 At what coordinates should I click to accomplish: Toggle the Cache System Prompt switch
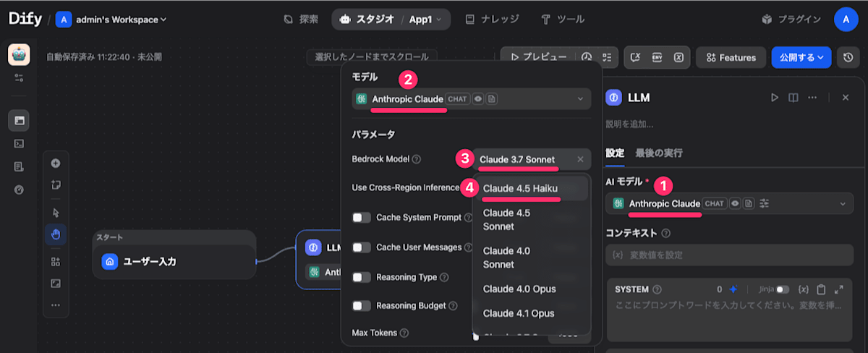[x=362, y=217]
